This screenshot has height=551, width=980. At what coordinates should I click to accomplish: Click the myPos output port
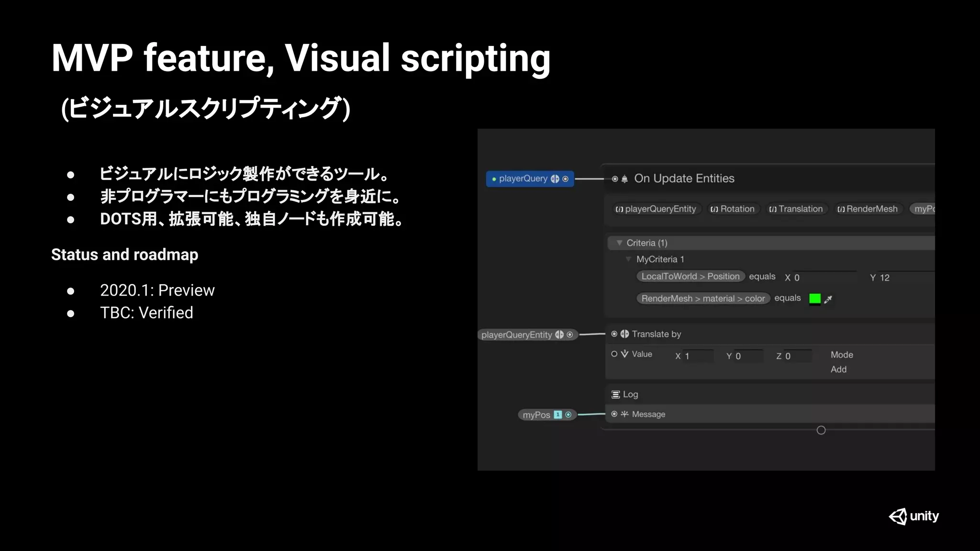point(568,415)
